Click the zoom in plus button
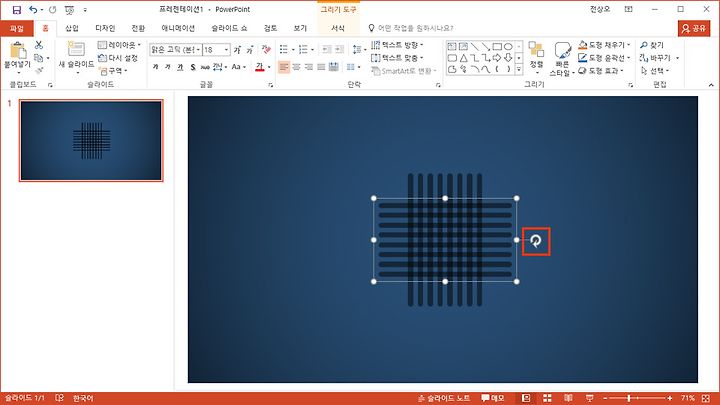The height and width of the screenshot is (405, 720). (670, 398)
